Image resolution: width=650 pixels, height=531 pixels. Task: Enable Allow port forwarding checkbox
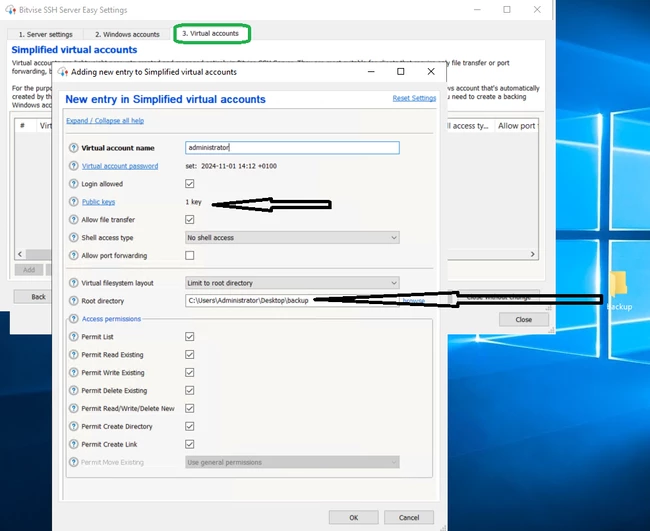pyautogui.click(x=189, y=255)
